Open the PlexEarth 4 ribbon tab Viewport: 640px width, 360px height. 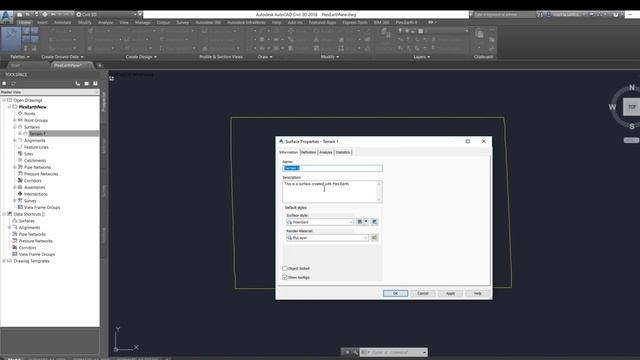point(407,22)
